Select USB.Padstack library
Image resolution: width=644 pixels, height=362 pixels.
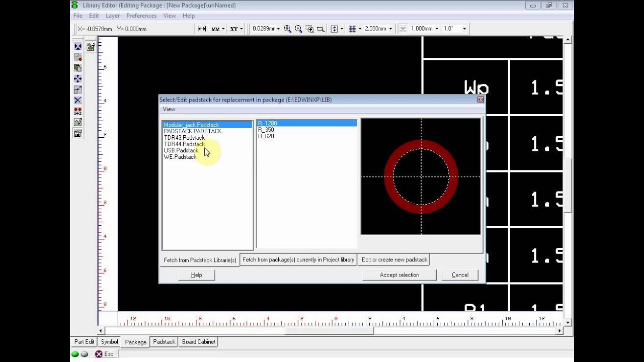207,150
